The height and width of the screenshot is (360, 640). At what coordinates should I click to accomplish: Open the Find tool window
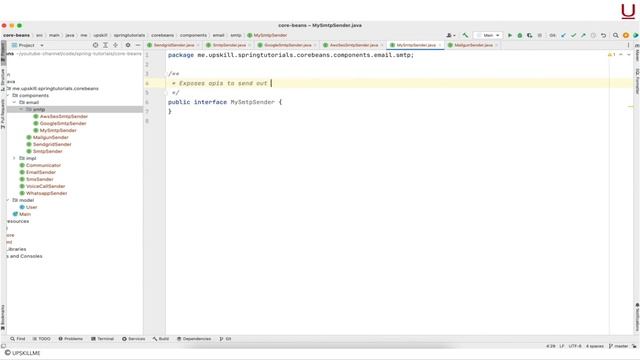pos(18,339)
